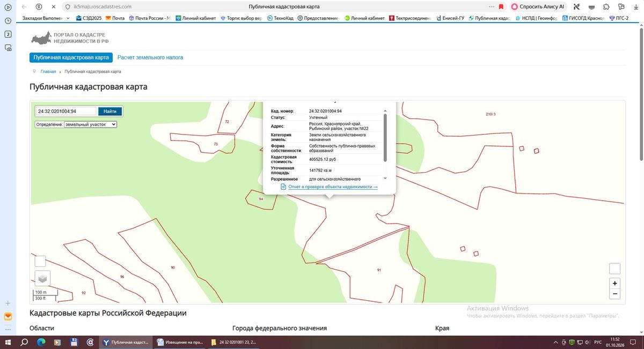Open Windows Start menu
This screenshot has width=644, height=349.
(9, 342)
